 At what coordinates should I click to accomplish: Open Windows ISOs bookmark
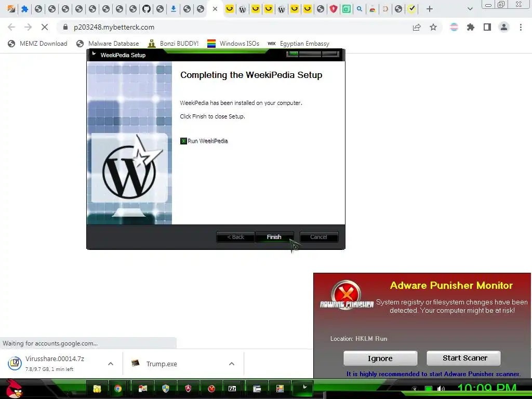233,44
